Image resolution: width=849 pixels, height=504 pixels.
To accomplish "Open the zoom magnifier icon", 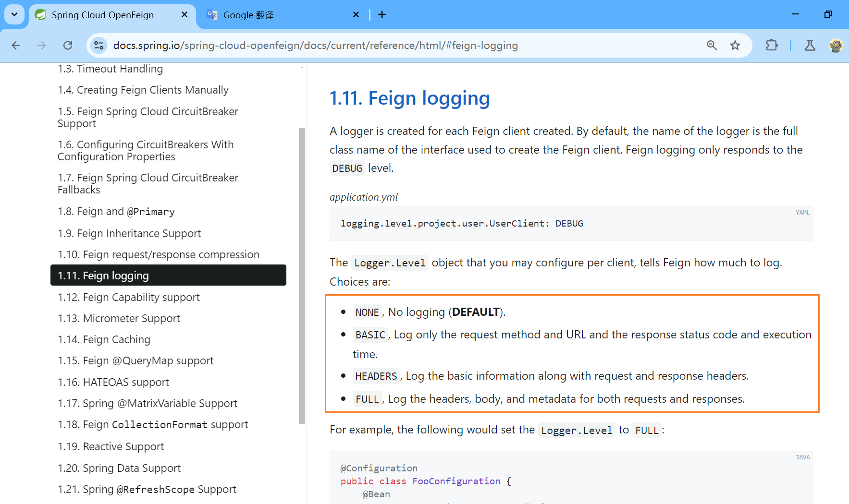I will 712,45.
